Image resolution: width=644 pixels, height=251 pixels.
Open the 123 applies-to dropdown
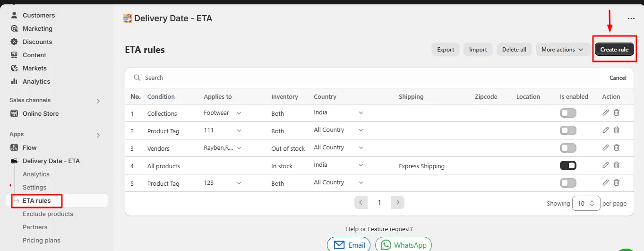[223, 182]
